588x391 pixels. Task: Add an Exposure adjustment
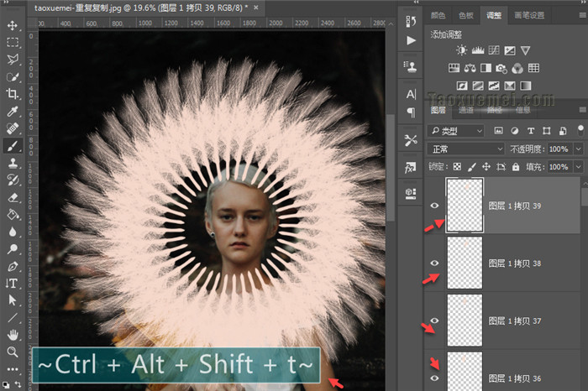coord(510,50)
